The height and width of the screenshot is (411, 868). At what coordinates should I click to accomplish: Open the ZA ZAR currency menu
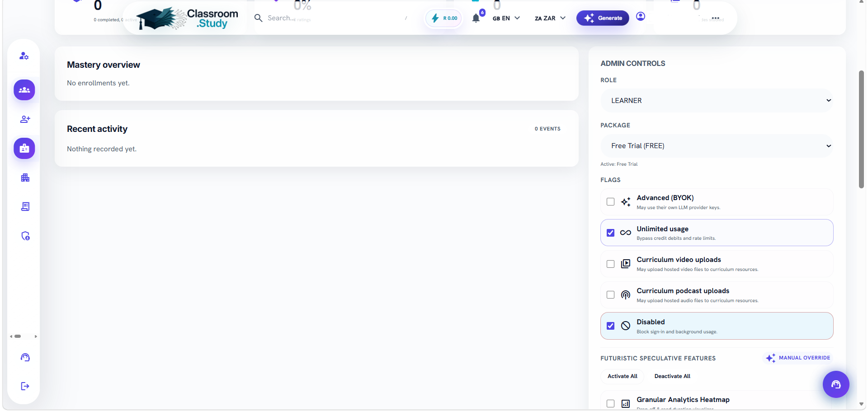(x=550, y=19)
